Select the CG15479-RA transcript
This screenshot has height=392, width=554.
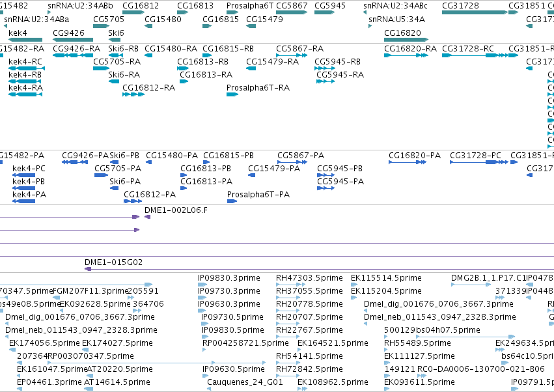pyautogui.click(x=251, y=68)
